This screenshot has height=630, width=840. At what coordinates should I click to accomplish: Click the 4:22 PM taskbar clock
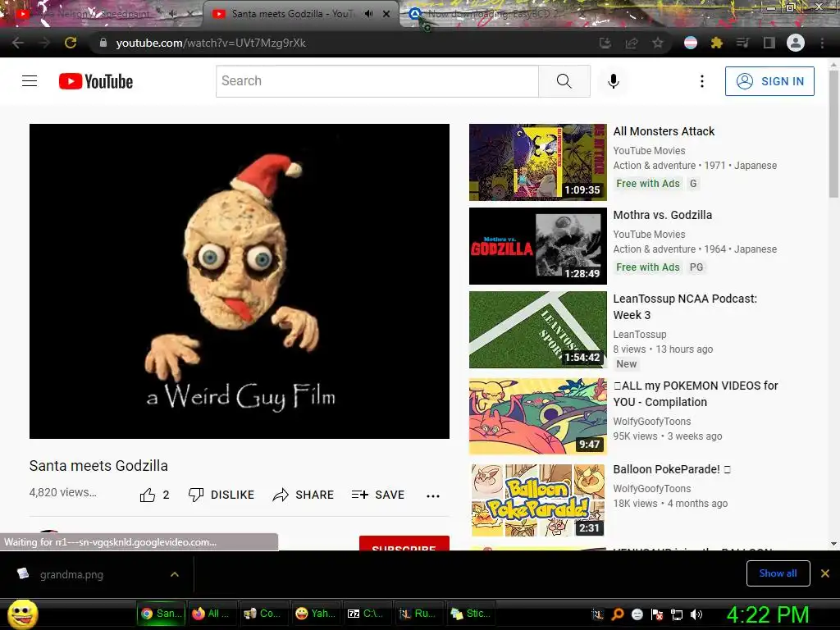768,614
